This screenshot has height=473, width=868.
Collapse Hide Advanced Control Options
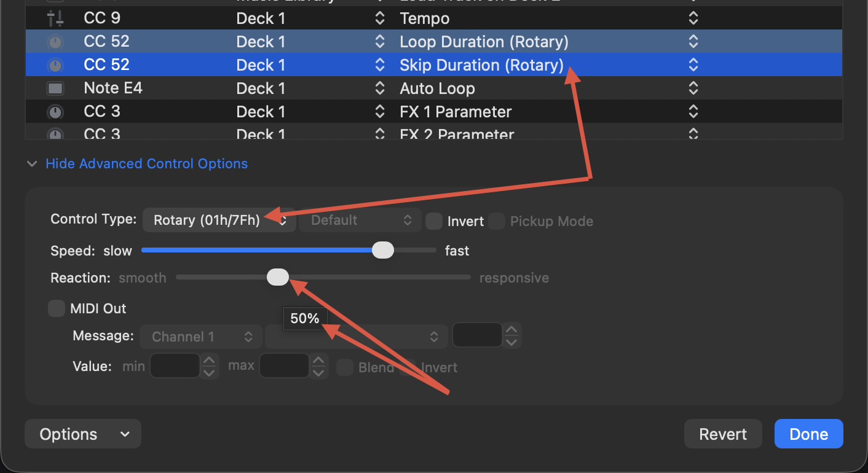[x=146, y=164]
